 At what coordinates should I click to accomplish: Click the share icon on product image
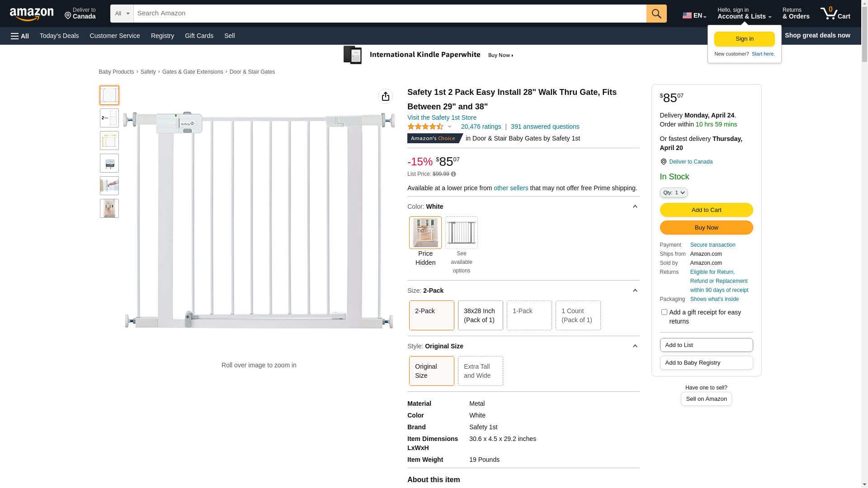click(385, 96)
